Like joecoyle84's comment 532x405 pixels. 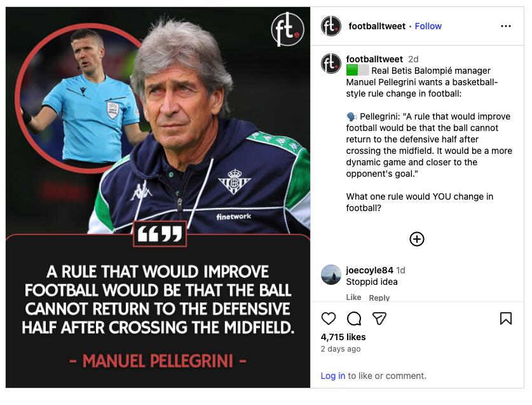(353, 298)
